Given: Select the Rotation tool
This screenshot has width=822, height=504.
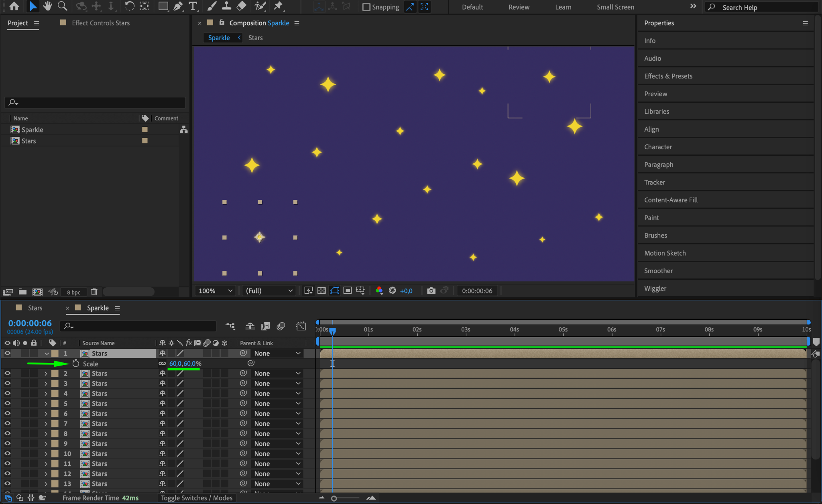Looking at the screenshot, I should click(129, 6).
